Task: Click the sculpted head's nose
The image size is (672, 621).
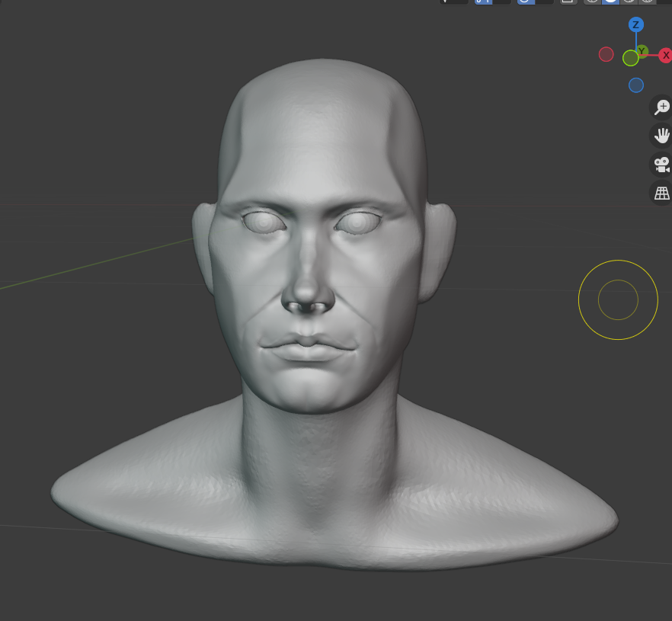Action: 308,279
